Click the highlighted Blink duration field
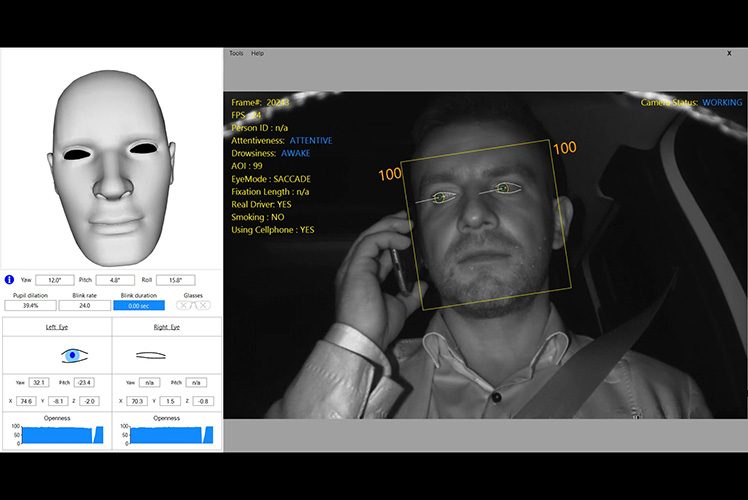748x500 pixels. pyautogui.click(x=139, y=305)
